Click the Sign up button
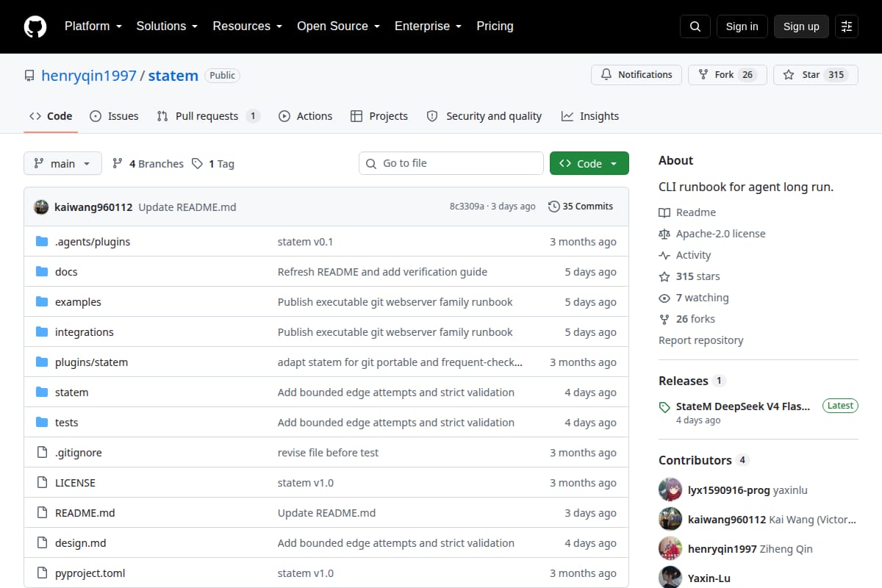882x588 pixels. 801,26
